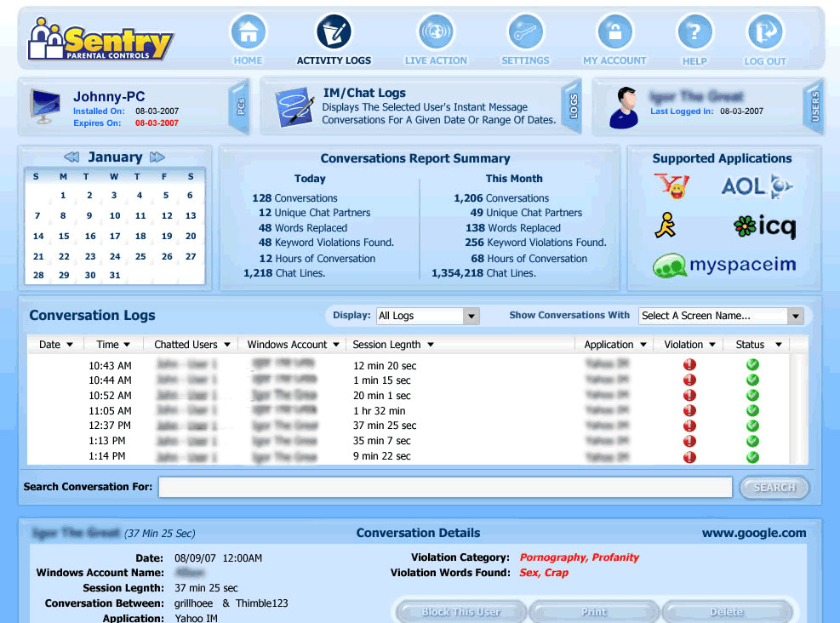Click the 1,206 Conversations this month summary
Image resolution: width=840 pixels, height=623 pixels.
[x=501, y=197]
